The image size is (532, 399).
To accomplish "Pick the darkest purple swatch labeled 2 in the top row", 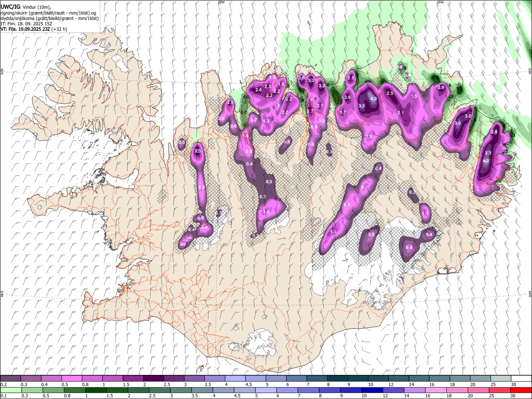I will [x=153, y=379].
